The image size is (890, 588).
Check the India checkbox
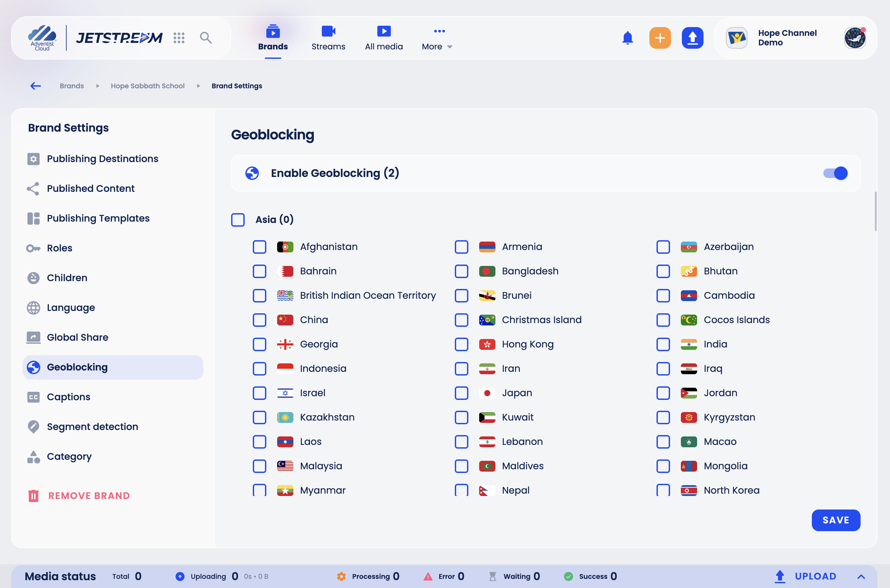pyautogui.click(x=663, y=345)
